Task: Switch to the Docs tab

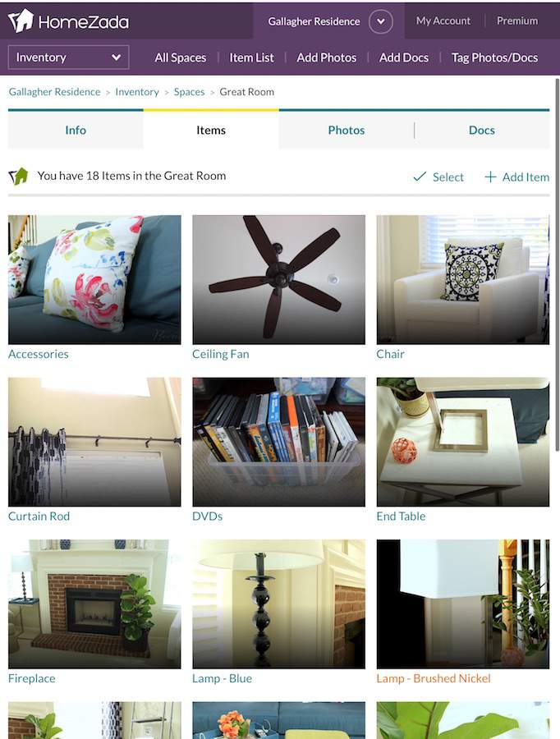Action: 482,130
